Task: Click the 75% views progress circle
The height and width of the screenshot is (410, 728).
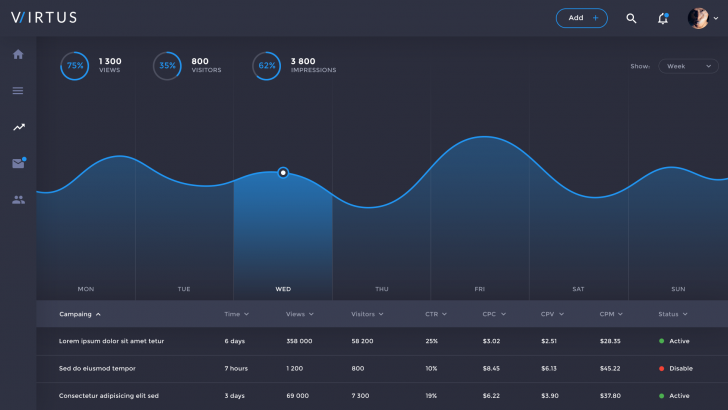Action: coord(75,66)
